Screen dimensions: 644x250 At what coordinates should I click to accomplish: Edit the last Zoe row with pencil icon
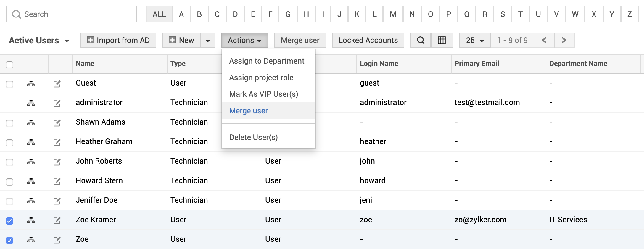point(57,240)
